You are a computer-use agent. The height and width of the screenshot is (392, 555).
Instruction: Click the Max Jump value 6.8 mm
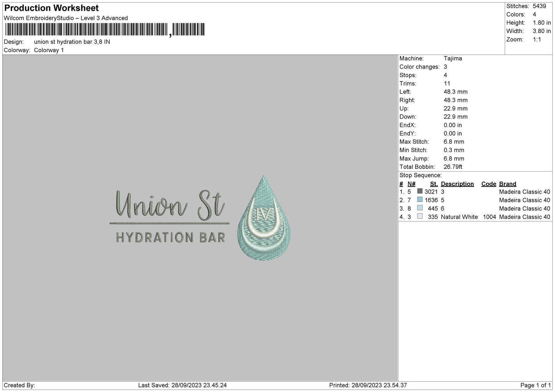tap(454, 159)
